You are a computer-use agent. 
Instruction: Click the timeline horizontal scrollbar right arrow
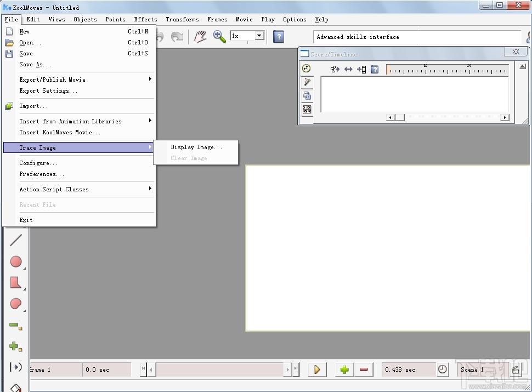[x=504, y=117]
